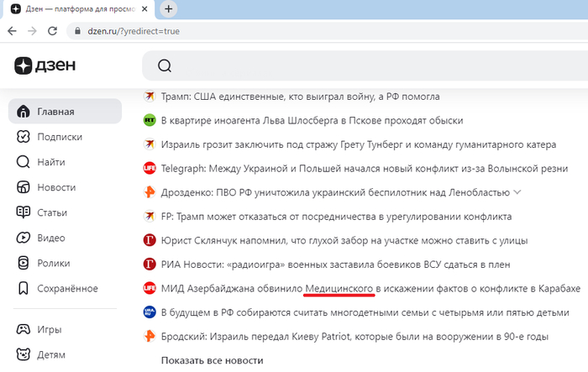Open РИА Новости радиоигра headline

coord(336,265)
